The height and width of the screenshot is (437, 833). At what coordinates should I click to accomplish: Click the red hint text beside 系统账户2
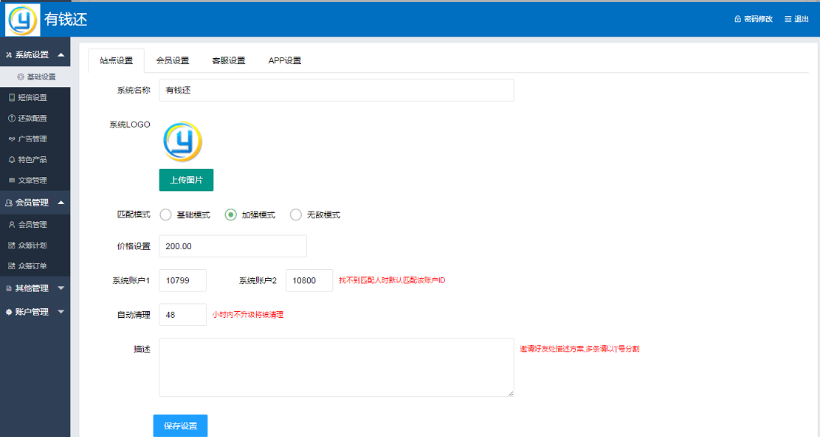(x=392, y=280)
